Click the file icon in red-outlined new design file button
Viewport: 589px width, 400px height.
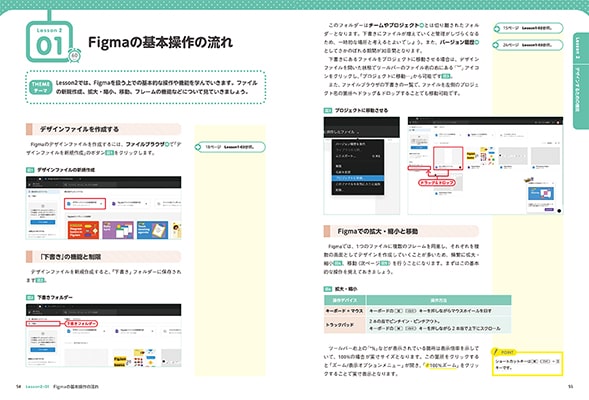coord(69,204)
